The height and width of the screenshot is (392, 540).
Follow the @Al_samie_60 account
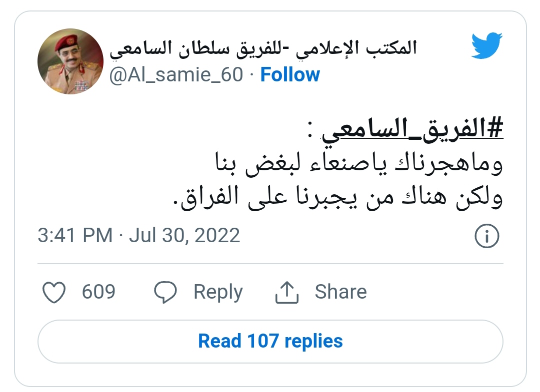click(x=290, y=74)
